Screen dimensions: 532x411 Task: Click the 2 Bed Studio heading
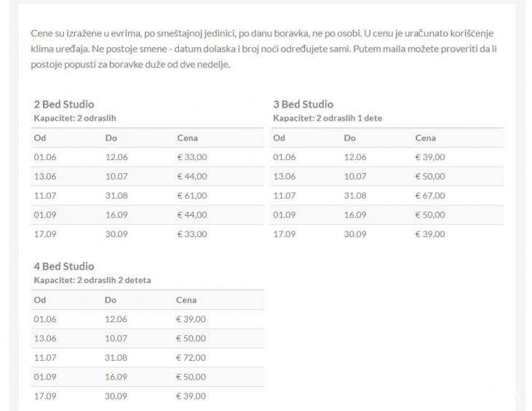coord(64,104)
